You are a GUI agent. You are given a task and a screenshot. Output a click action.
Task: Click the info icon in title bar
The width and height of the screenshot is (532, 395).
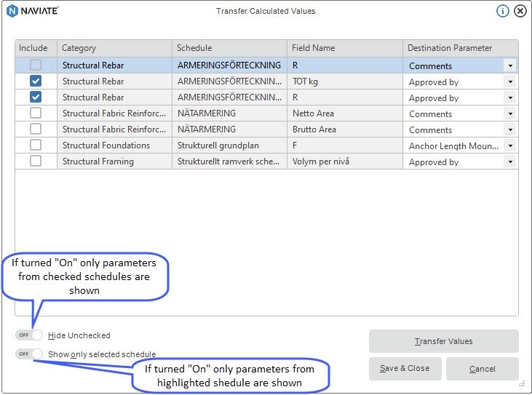coord(502,11)
